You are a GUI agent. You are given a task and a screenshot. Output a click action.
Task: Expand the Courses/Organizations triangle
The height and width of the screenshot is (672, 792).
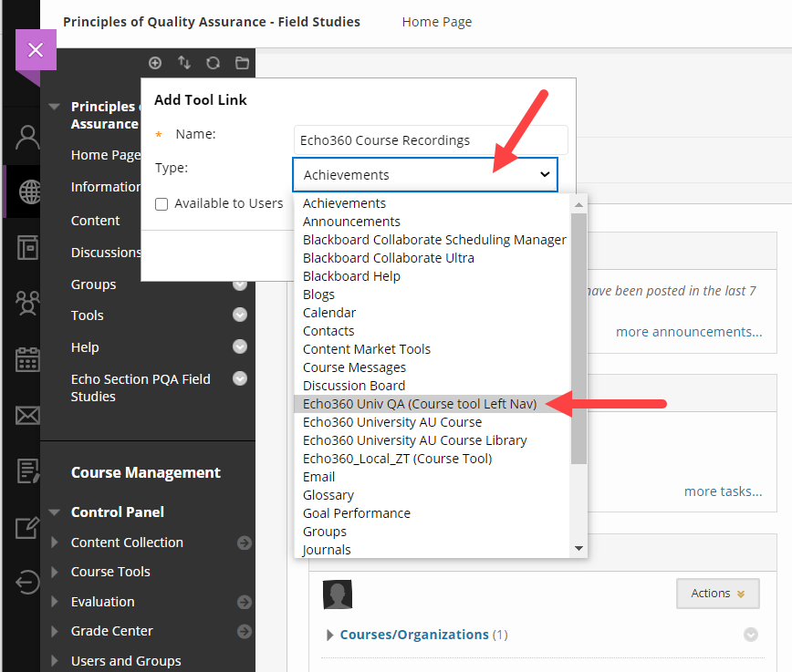(329, 635)
